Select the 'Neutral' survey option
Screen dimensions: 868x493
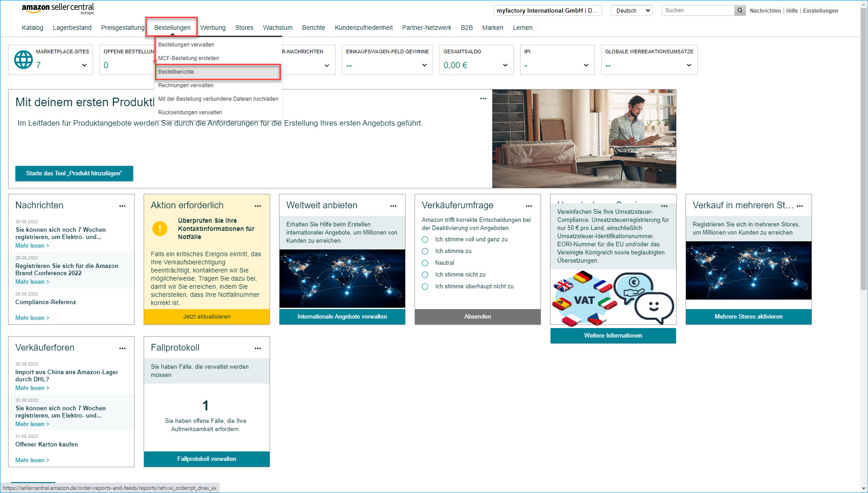click(x=425, y=263)
